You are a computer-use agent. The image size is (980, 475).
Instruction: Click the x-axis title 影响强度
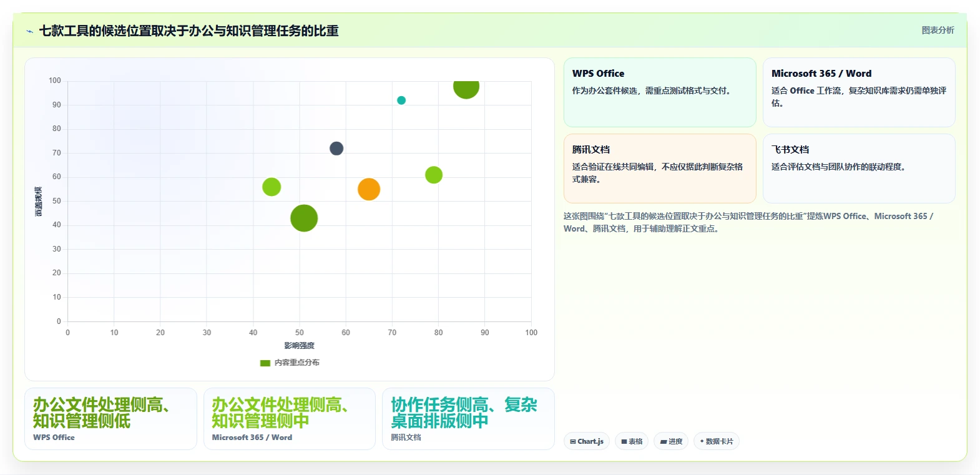(x=300, y=346)
